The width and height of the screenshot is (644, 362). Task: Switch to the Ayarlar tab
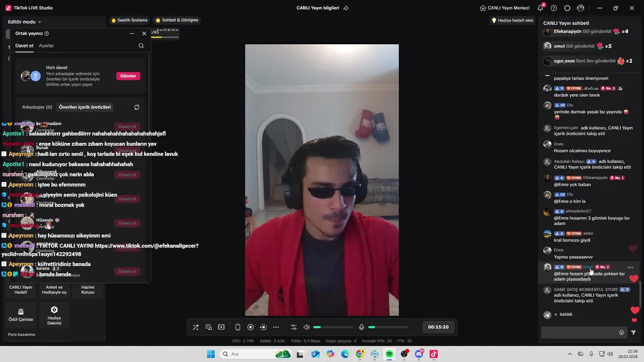(x=46, y=46)
